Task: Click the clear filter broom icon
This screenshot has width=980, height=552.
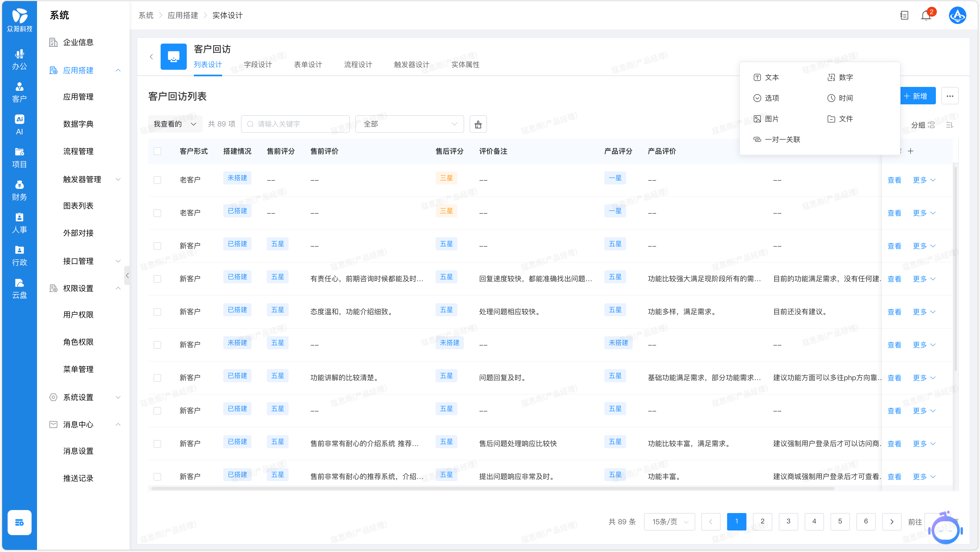Action: click(x=478, y=124)
